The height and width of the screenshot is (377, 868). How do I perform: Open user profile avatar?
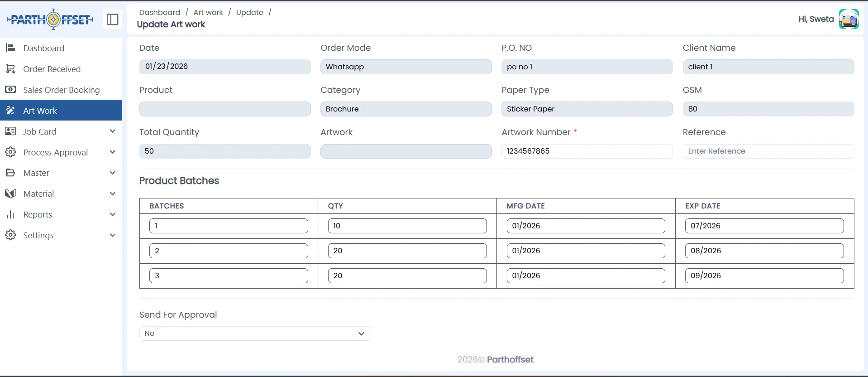point(849,19)
